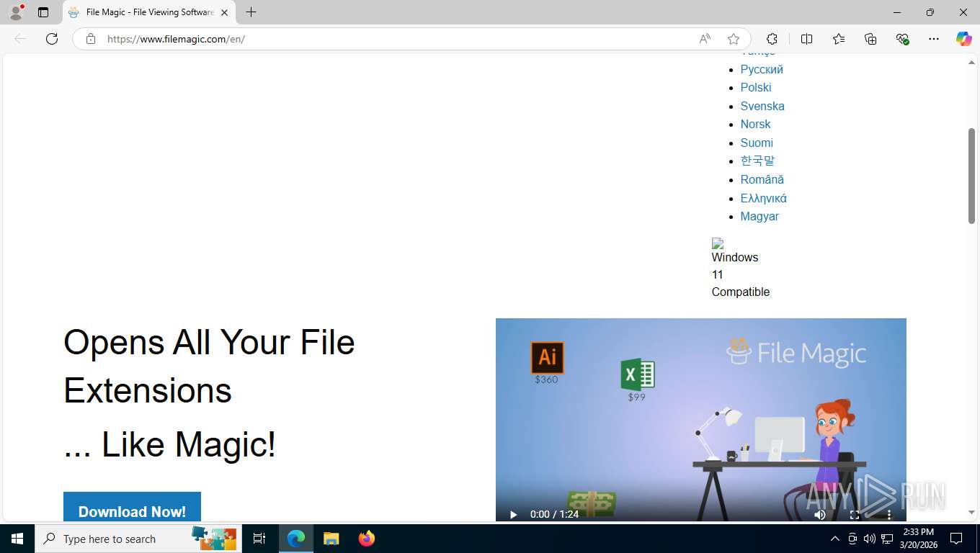980x553 pixels.
Task: Click the scrollbar down arrow
Action: [x=971, y=513]
